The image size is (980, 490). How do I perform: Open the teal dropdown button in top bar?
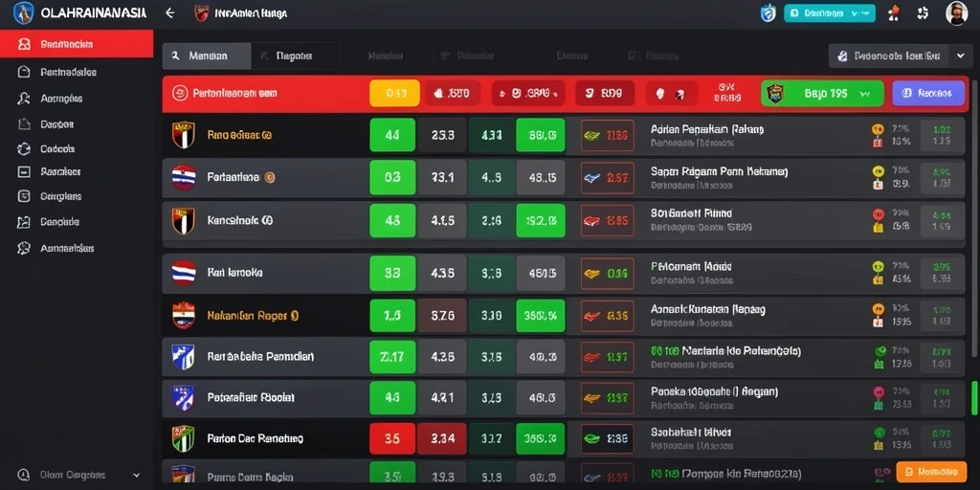pos(829,12)
